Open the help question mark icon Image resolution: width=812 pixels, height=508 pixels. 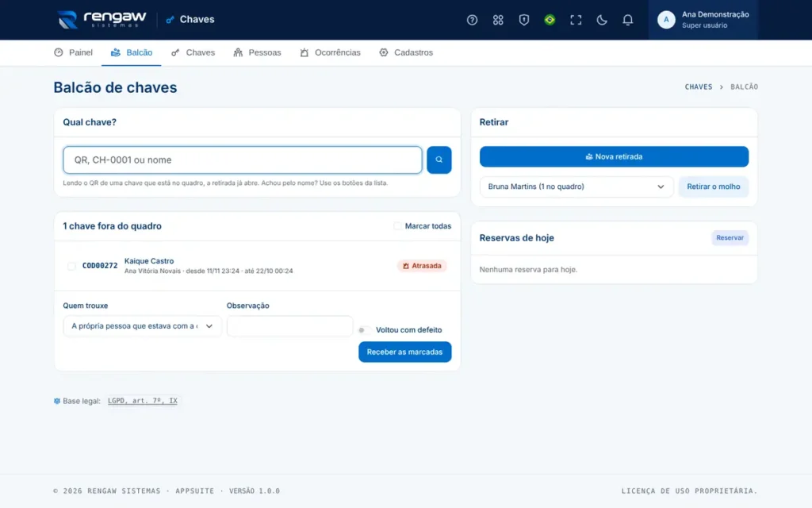(x=472, y=20)
